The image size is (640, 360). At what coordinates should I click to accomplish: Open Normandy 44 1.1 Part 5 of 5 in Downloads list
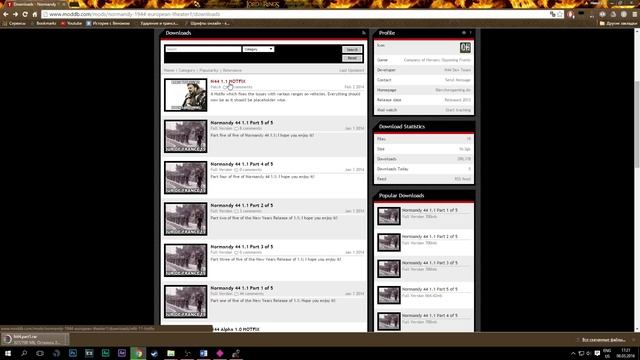pos(242,122)
